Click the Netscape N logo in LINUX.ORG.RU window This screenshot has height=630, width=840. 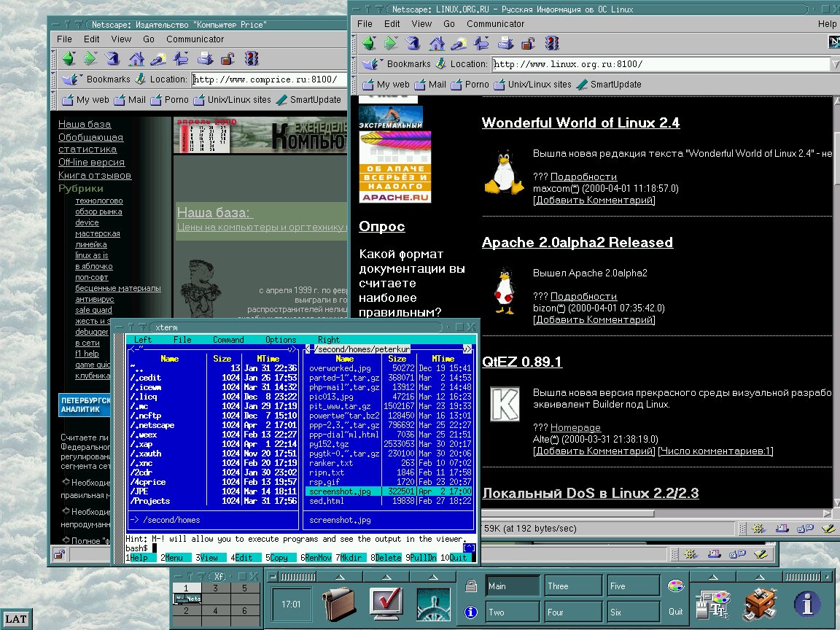point(833,42)
